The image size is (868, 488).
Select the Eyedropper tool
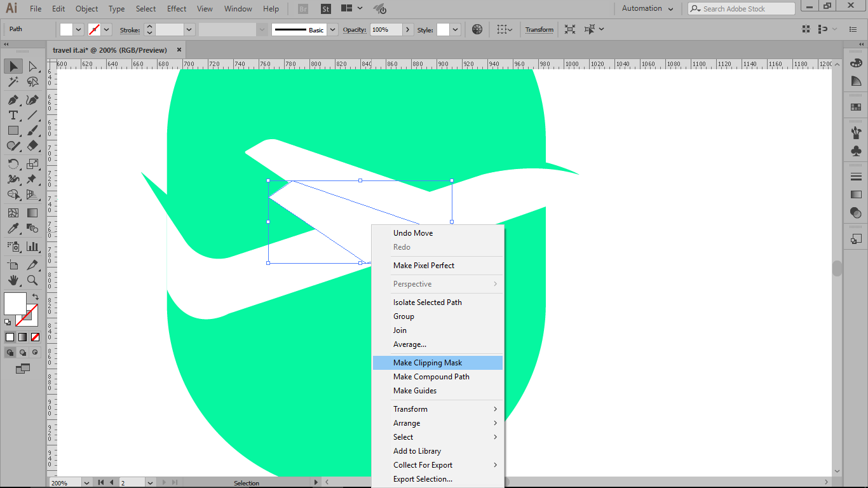[13, 227]
